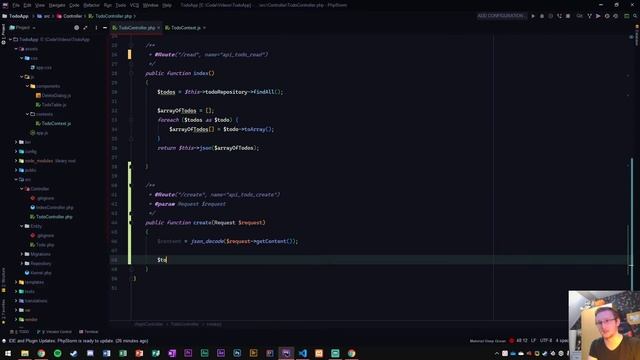Click the code line with the $to cursor

tap(369, 260)
